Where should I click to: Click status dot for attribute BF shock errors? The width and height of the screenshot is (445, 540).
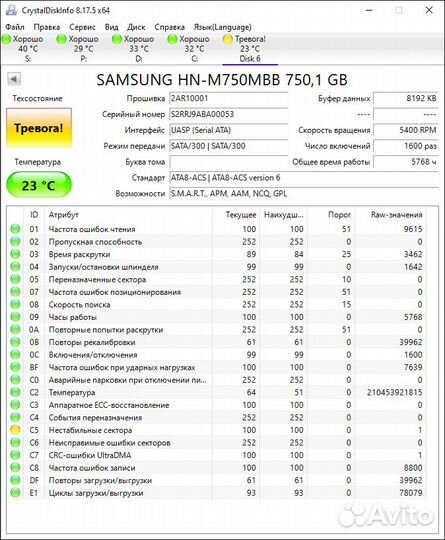tap(15, 367)
